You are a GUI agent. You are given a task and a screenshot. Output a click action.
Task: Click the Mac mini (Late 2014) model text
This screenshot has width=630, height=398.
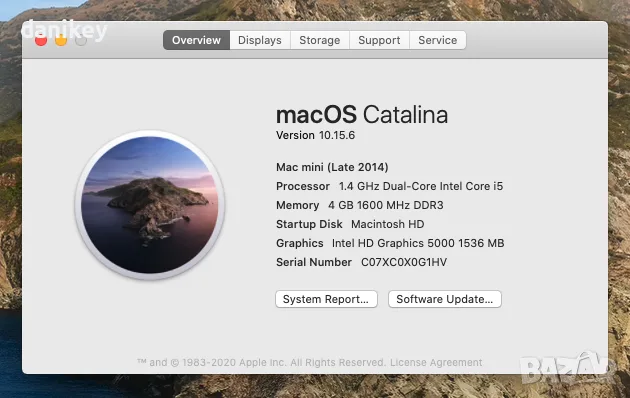point(332,167)
